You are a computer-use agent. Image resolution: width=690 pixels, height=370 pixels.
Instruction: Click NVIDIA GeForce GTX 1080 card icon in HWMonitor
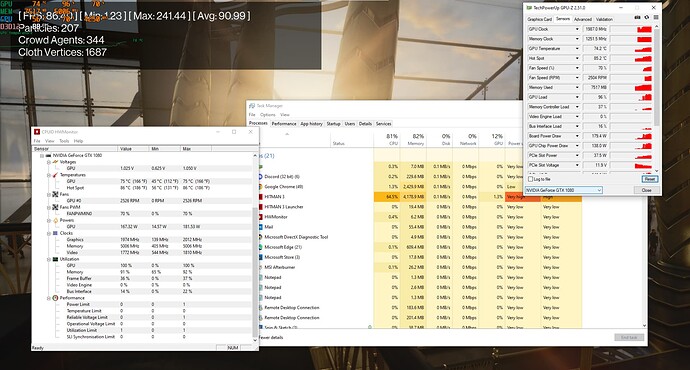(48, 155)
